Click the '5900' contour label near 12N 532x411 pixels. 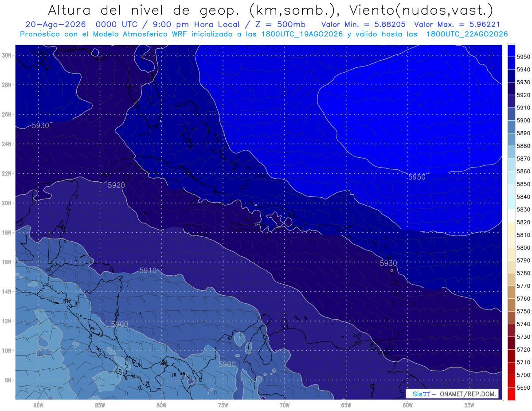[x=119, y=324]
